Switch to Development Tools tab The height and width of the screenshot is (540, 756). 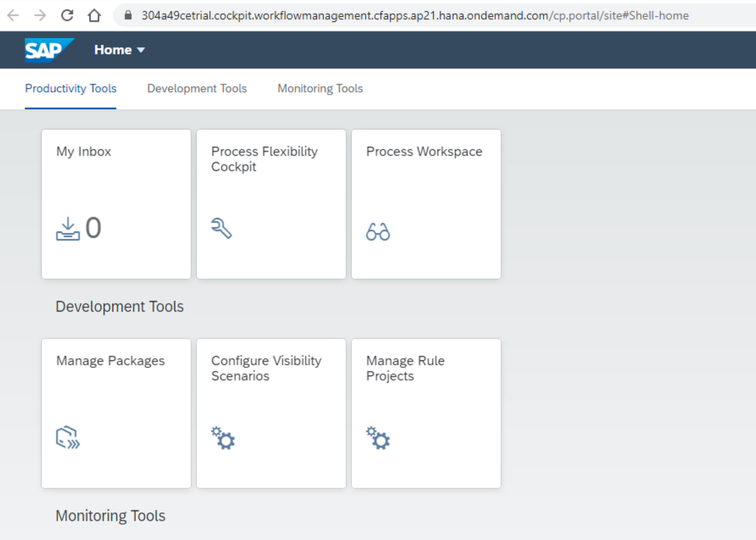click(197, 89)
